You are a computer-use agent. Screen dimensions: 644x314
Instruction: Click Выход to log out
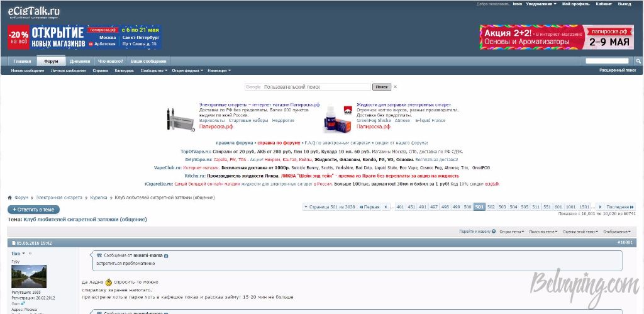pyautogui.click(x=625, y=4)
